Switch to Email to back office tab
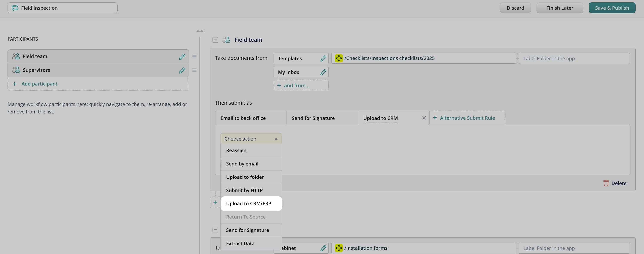The height and width of the screenshot is (254, 644). click(x=243, y=118)
